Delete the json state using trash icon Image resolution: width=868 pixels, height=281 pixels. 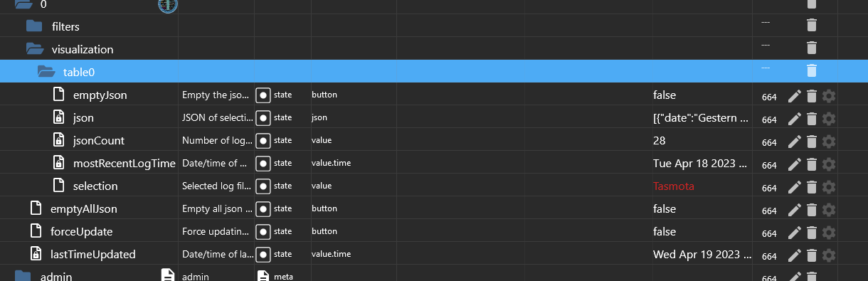pyautogui.click(x=812, y=119)
